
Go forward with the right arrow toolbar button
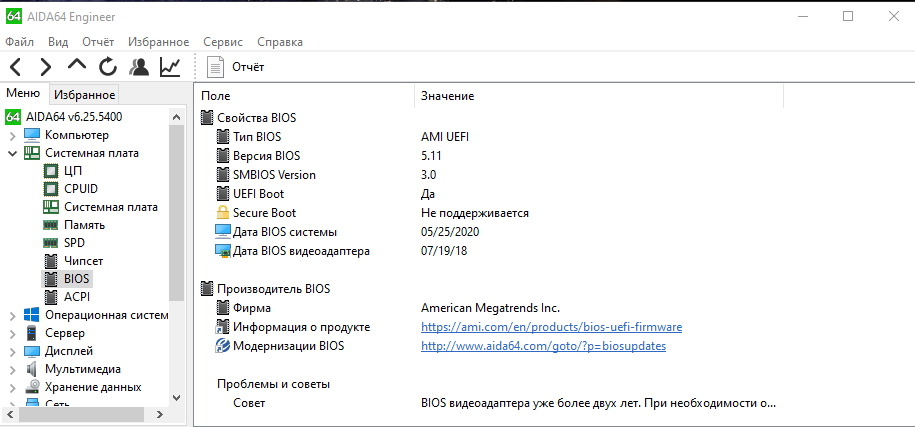pos(46,67)
